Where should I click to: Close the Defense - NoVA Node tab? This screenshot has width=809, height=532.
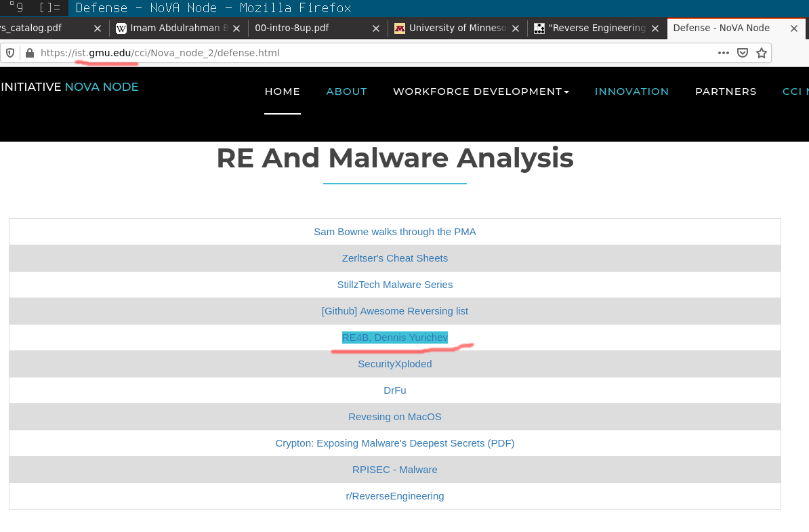coord(794,28)
